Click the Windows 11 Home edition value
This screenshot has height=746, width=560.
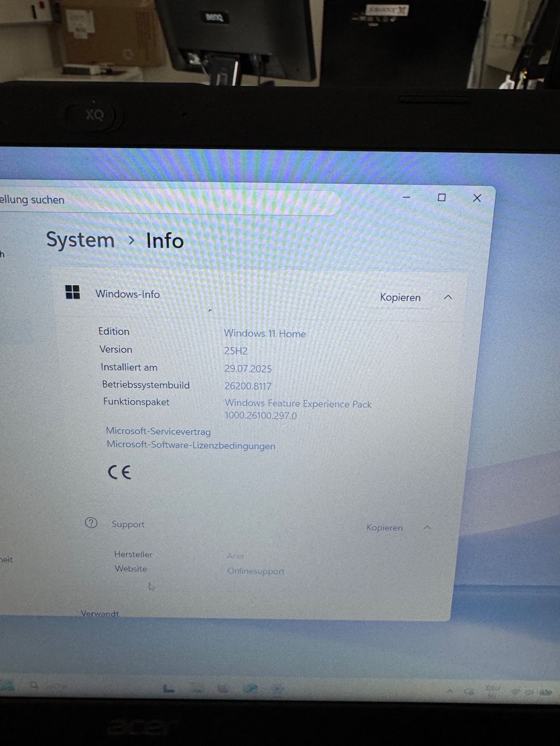coord(264,333)
